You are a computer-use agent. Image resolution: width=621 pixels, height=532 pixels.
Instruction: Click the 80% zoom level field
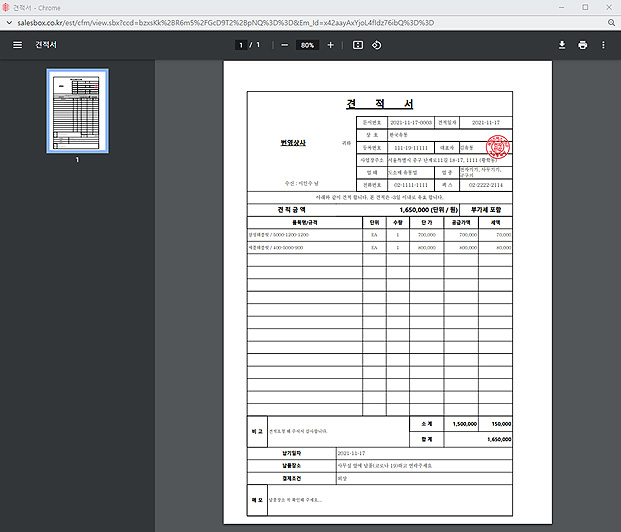(x=307, y=45)
